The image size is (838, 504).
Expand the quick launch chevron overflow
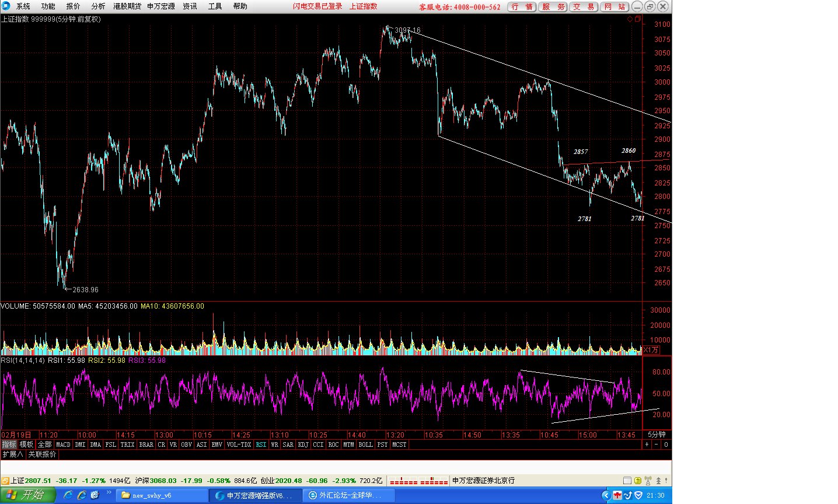tap(109, 493)
